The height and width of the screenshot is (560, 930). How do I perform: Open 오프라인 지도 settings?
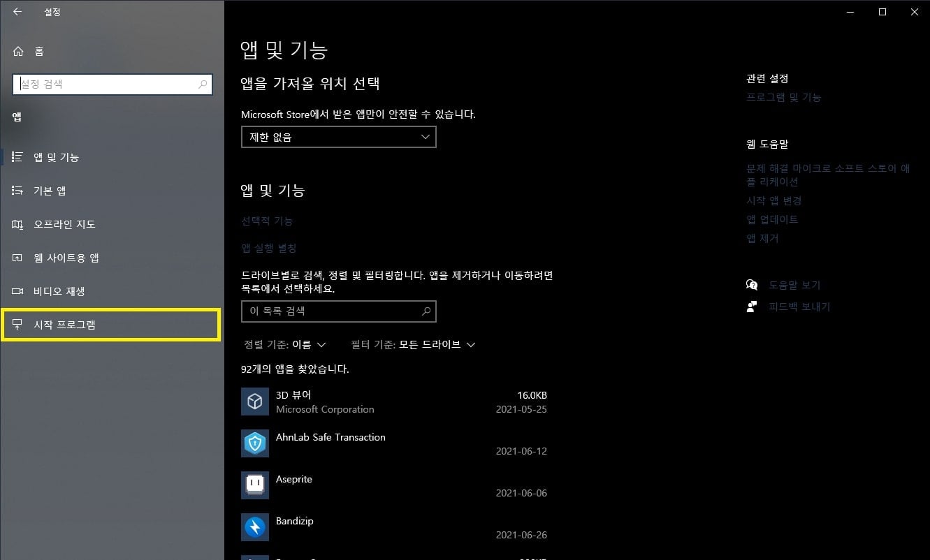tap(59, 223)
